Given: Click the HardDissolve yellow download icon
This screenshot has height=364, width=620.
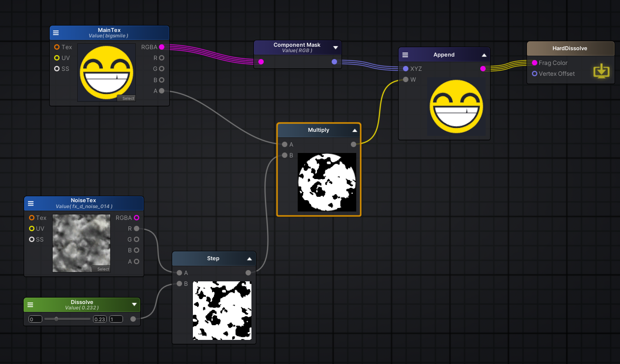Looking at the screenshot, I should tap(601, 71).
